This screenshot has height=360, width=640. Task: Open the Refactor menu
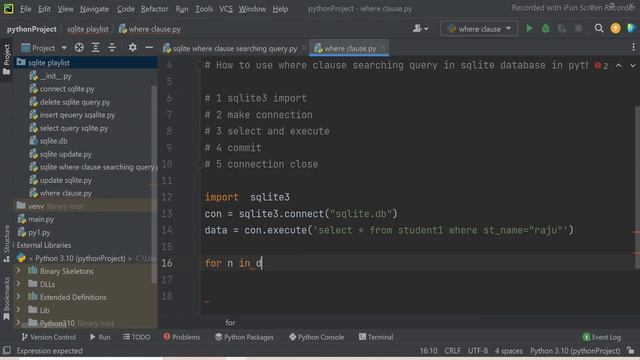(x=154, y=9)
